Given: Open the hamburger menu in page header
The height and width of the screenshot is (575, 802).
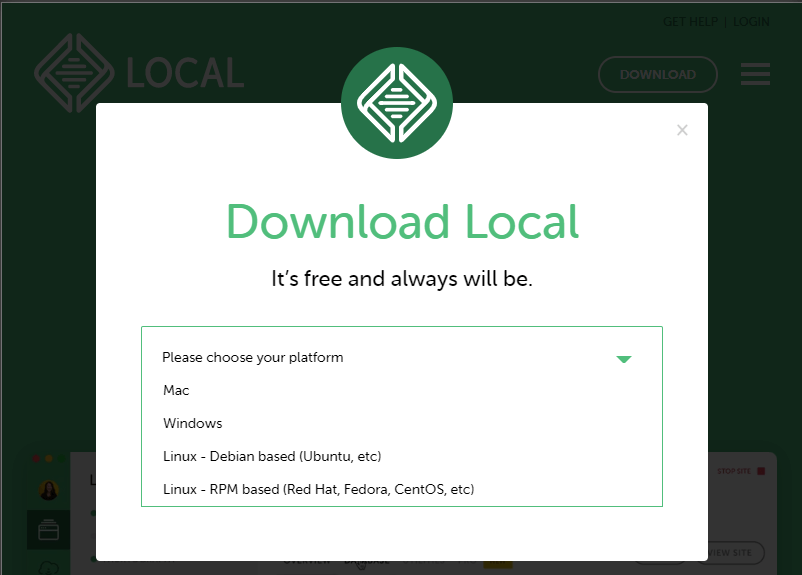Looking at the screenshot, I should (x=755, y=74).
